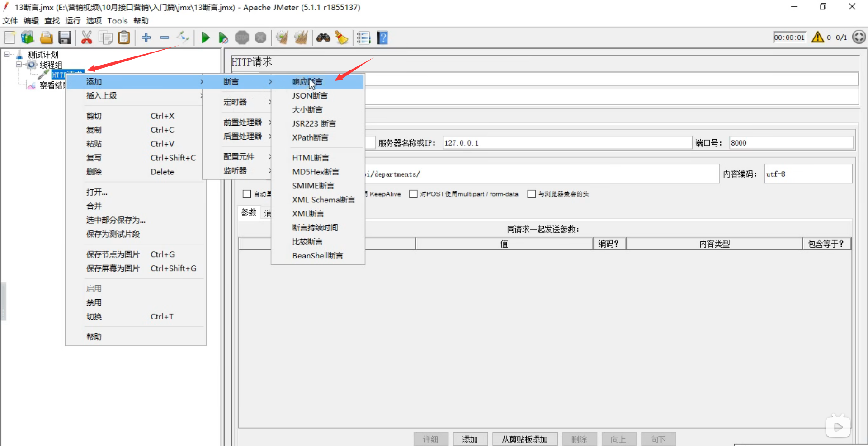Click the 向下 button

[658, 439]
